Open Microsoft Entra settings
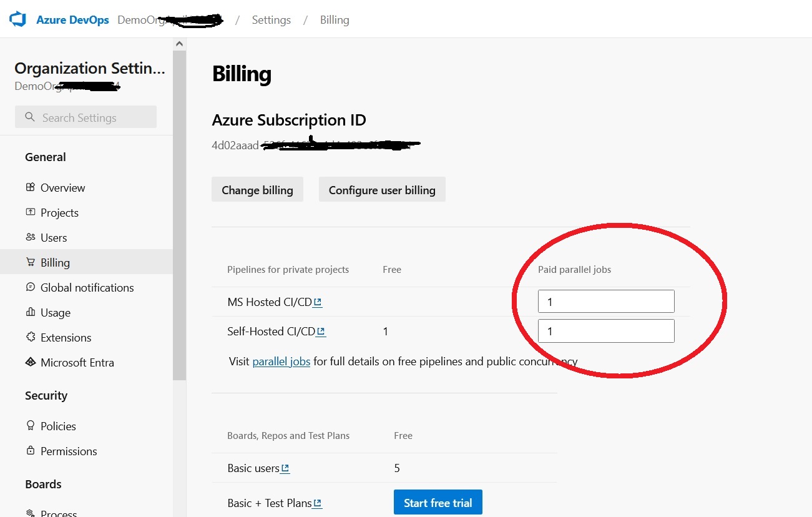Viewport: 812px width, 517px height. (x=77, y=362)
